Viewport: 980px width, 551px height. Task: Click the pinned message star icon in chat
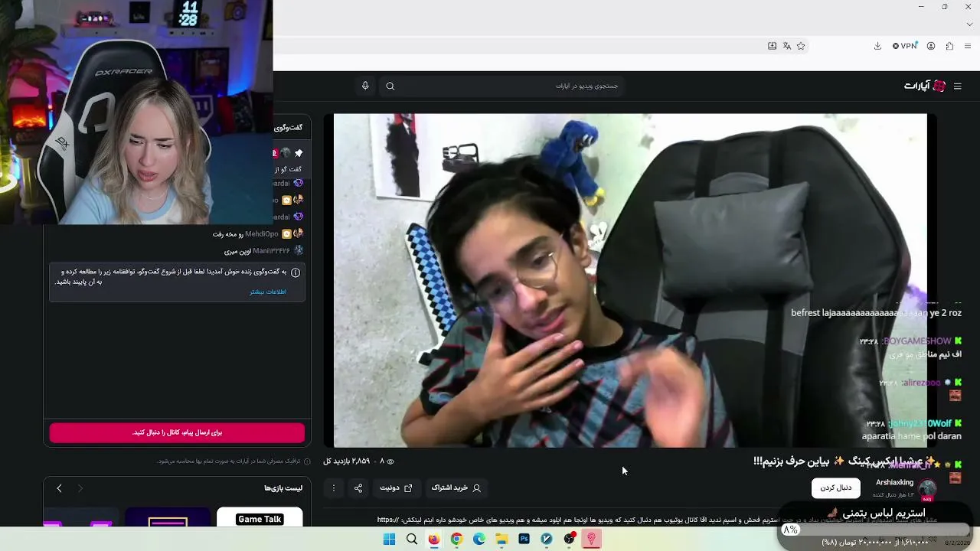[299, 153]
